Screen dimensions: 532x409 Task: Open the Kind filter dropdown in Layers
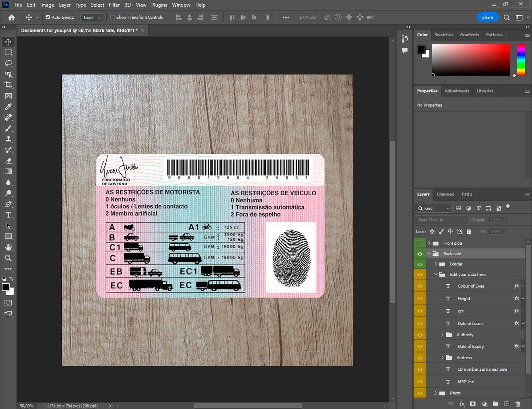point(433,208)
